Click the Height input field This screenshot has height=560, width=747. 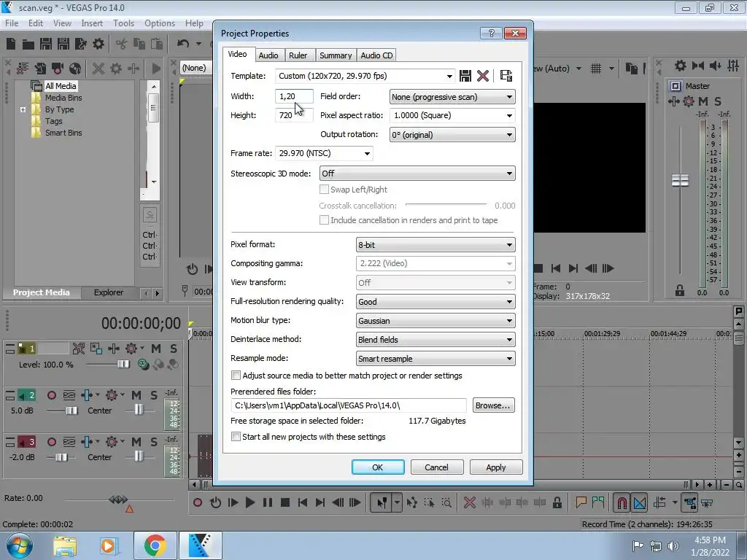(294, 115)
